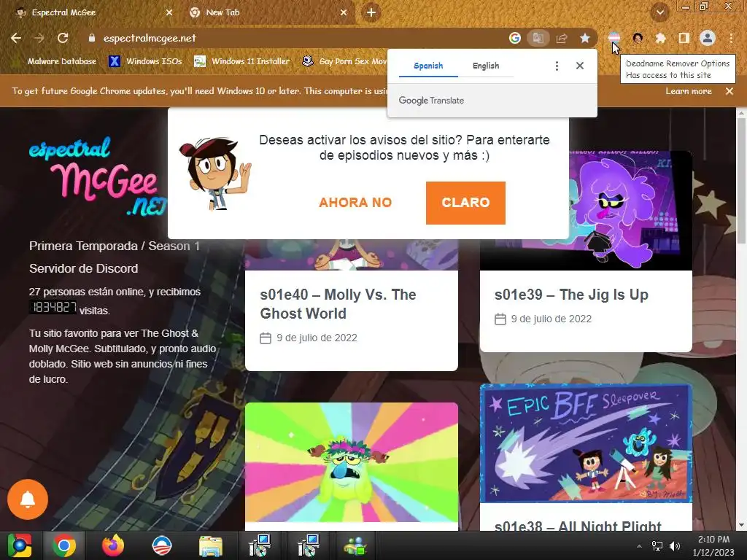
Task: Open the Chrome profile icon
Action: click(x=708, y=38)
